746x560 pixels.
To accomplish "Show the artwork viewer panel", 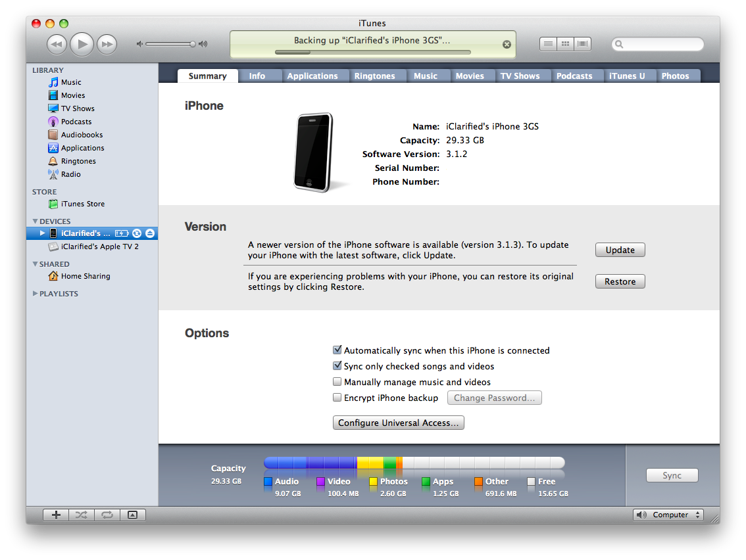I will [132, 515].
